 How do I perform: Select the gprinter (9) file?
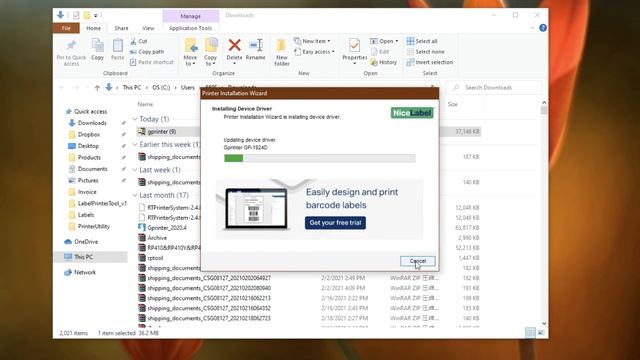pyautogui.click(x=162, y=131)
